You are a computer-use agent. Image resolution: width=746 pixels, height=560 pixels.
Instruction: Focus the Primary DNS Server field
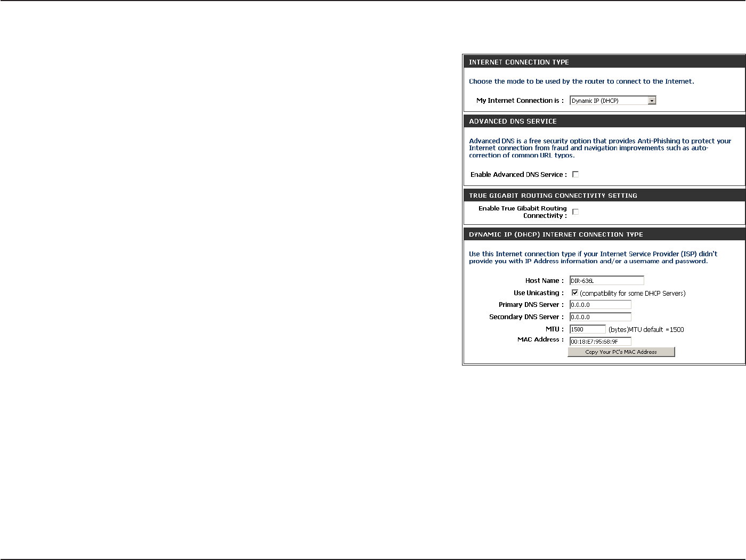[x=601, y=305]
